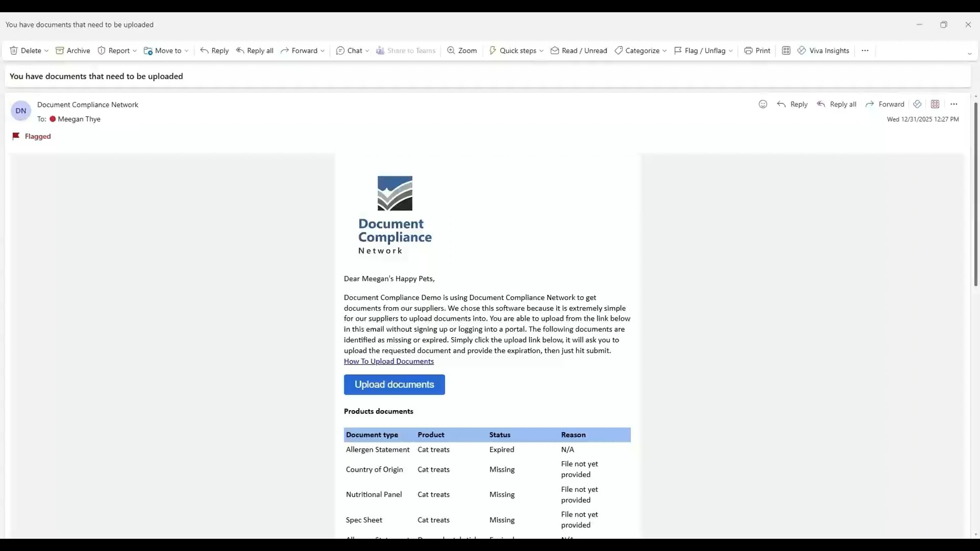Click the sender name Document Compliance Network
The image size is (980, 551).
(x=88, y=104)
